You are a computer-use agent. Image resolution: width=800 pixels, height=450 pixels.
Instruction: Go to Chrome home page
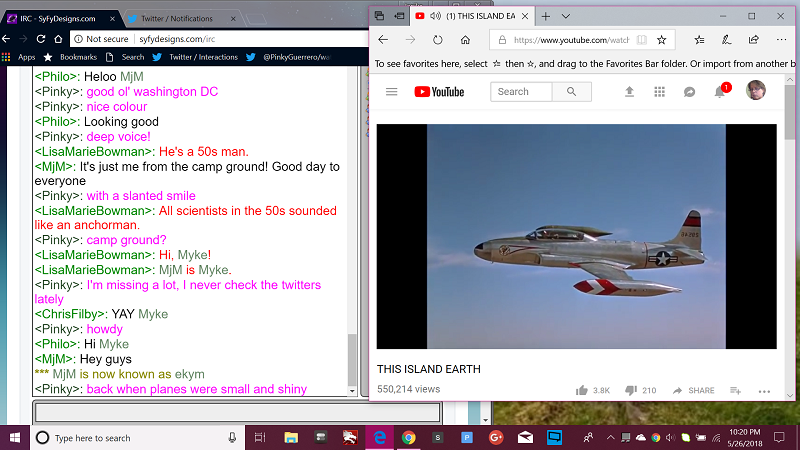[x=58, y=39]
